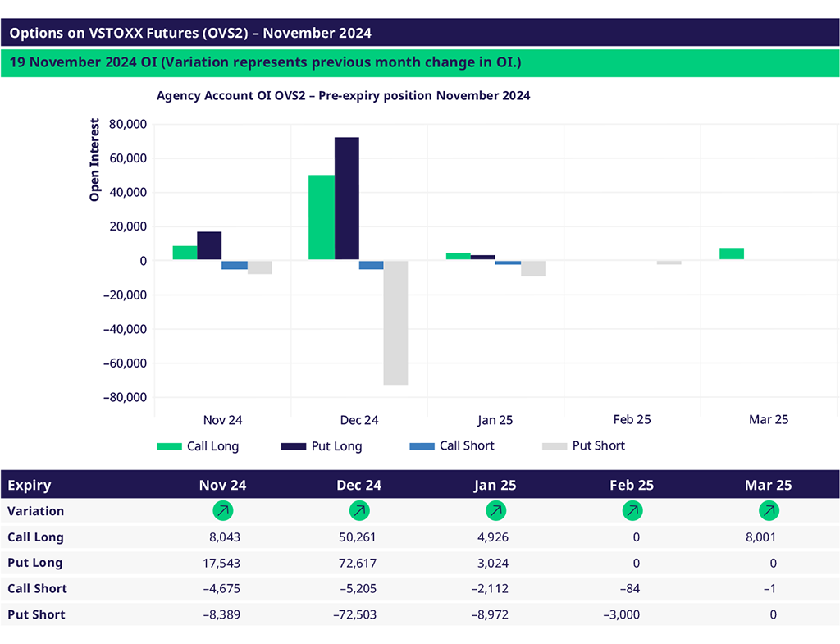Viewport: 840px width, 644px height.
Task: Toggle the Put Short series legend label
Action: (x=598, y=445)
